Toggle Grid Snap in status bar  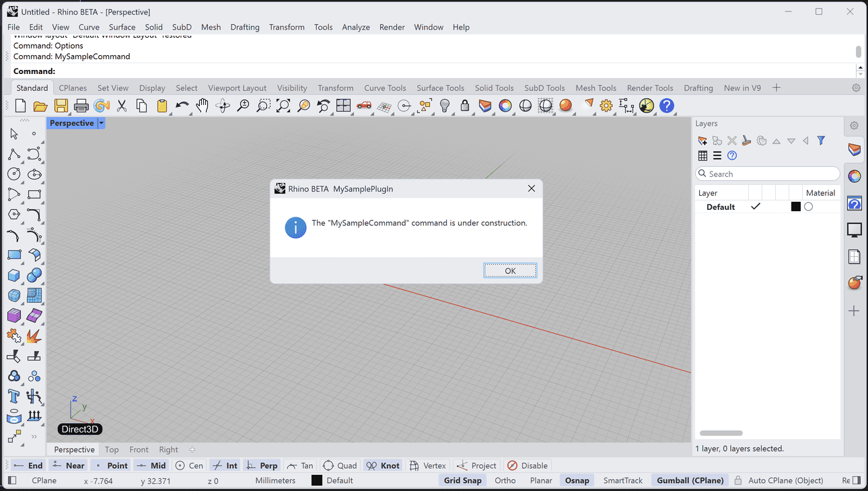(463, 480)
